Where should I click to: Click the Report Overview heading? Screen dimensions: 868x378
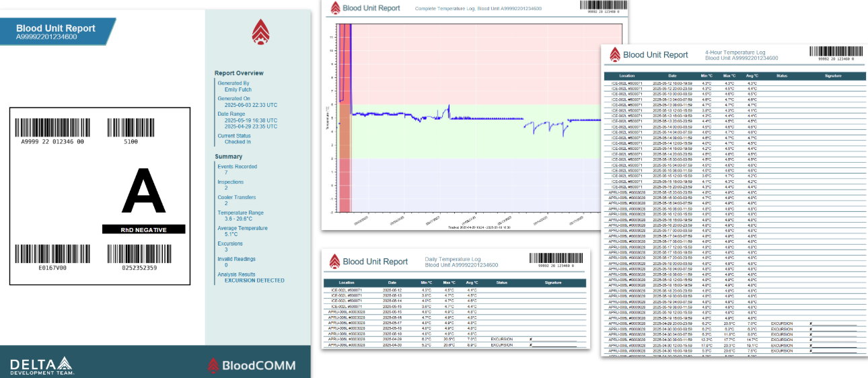coord(239,73)
